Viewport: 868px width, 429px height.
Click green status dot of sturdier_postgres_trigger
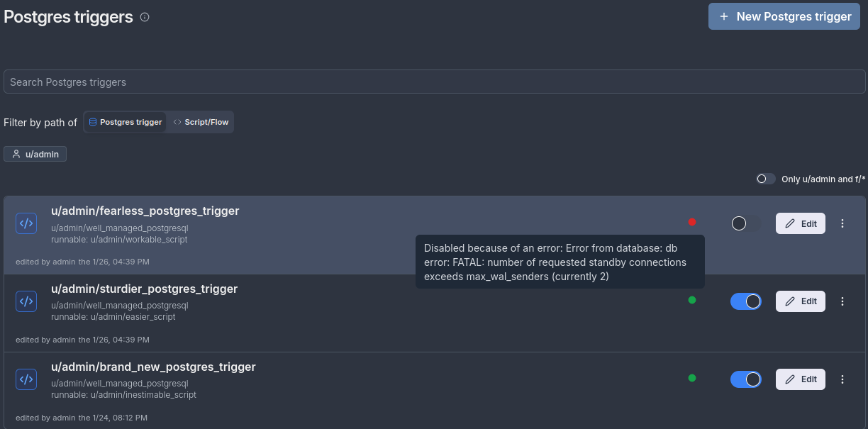692,300
